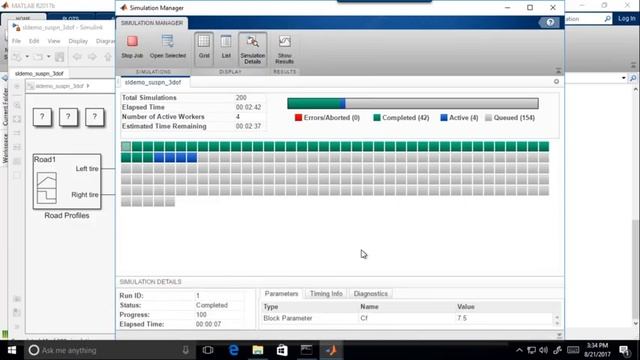Open the Display menu in Simulink
Image resolution: width=640 pixels, height=360 pixels.
[78, 41]
